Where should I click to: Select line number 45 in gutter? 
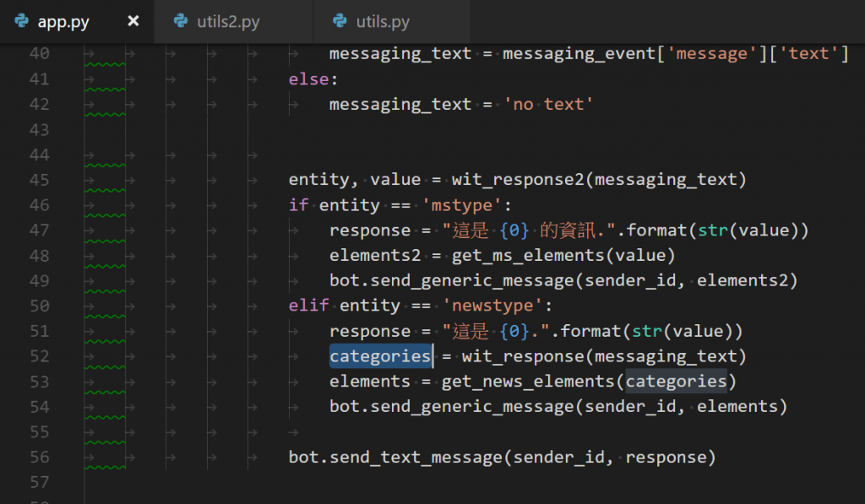[39, 180]
